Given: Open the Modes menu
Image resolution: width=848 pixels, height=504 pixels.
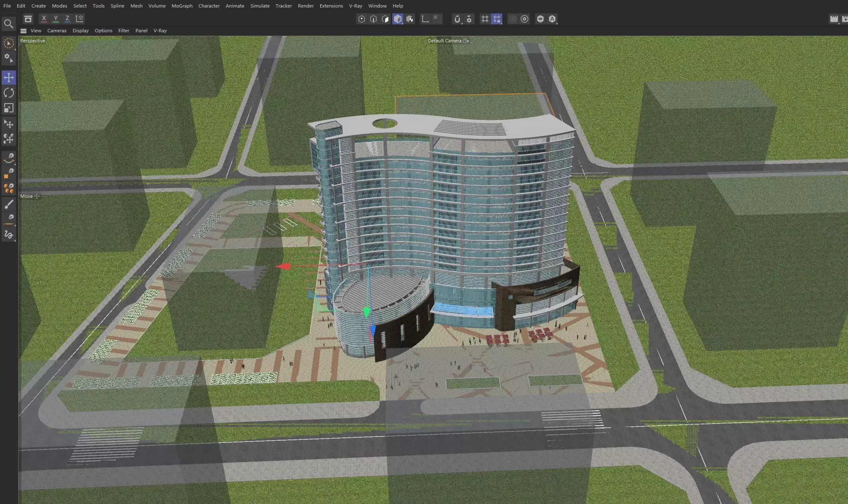Looking at the screenshot, I should coord(59,6).
